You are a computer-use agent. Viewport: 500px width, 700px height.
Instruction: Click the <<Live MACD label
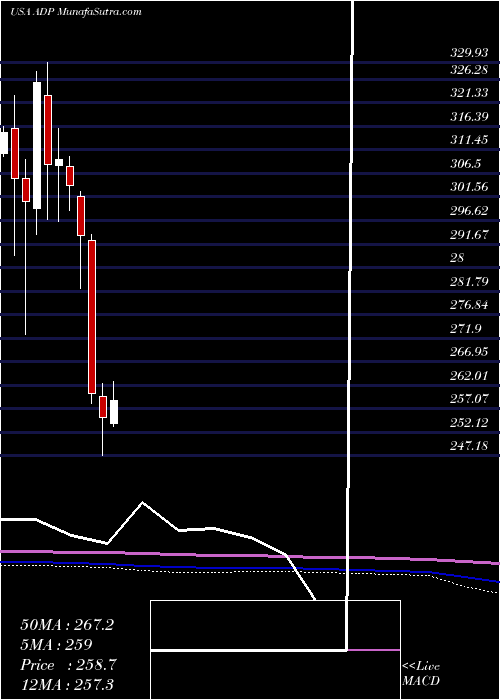pos(421,674)
